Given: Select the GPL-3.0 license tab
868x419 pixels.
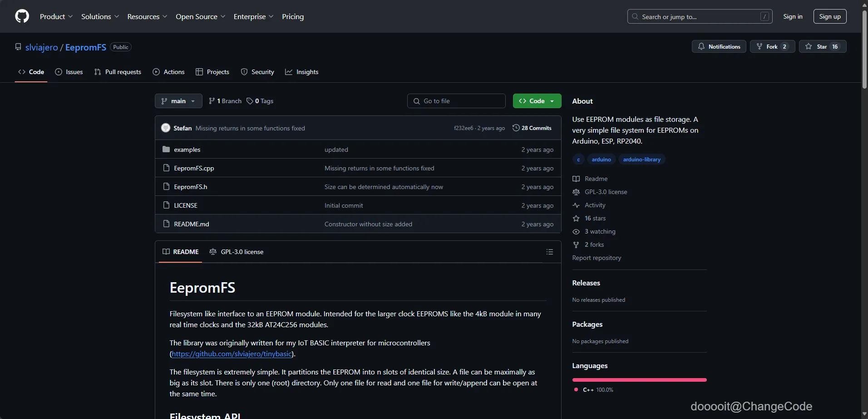Looking at the screenshot, I should 237,252.
